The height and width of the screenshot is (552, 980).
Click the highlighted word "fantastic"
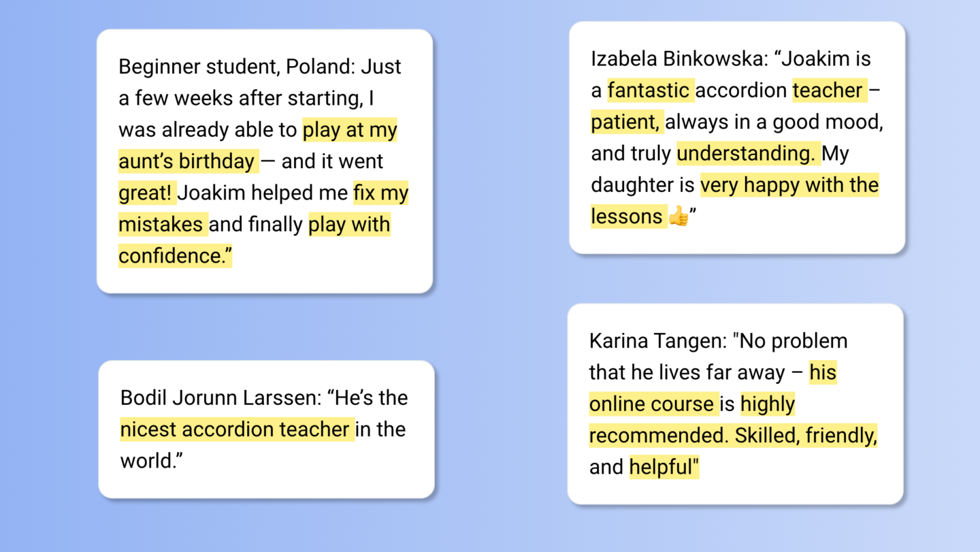coord(649,91)
